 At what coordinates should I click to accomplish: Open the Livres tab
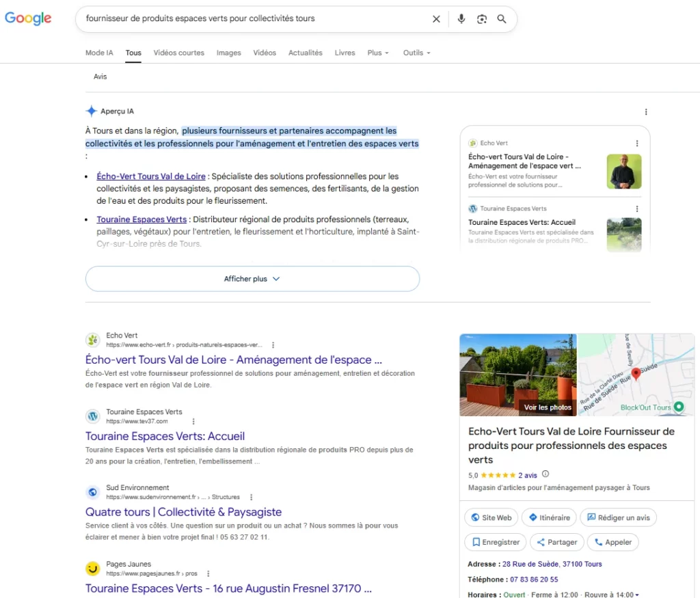click(345, 53)
